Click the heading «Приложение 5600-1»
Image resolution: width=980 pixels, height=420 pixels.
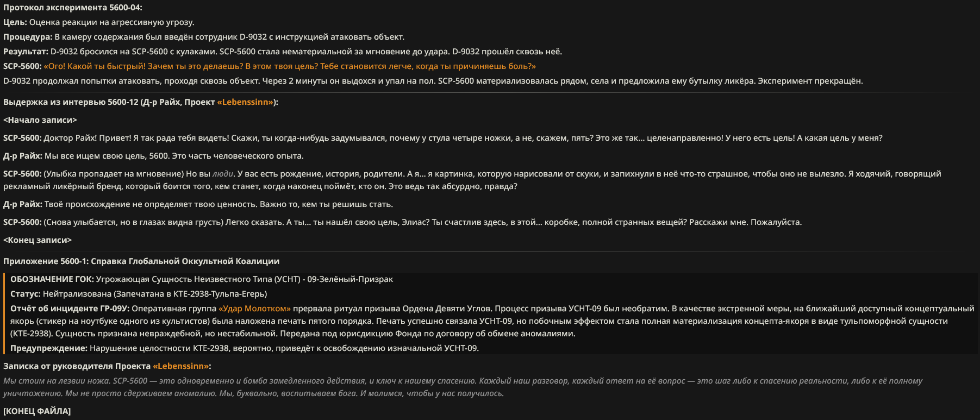coord(141,261)
